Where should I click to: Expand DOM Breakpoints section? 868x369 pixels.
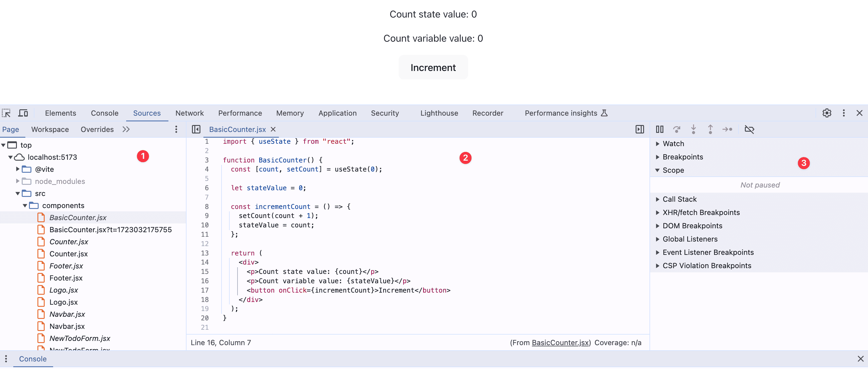[x=657, y=226]
